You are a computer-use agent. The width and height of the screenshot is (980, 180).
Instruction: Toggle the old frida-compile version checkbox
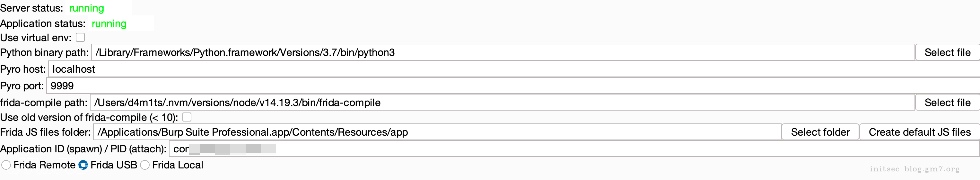click(x=187, y=117)
